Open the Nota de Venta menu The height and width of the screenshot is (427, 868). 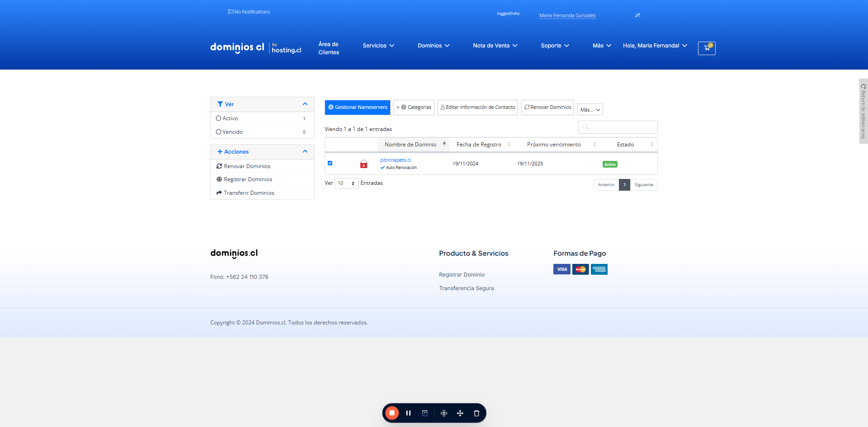click(495, 46)
